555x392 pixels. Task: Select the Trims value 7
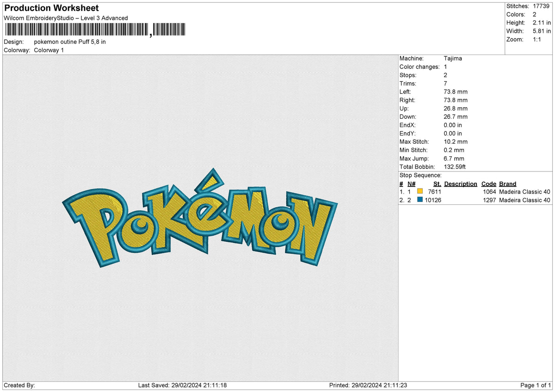point(445,83)
